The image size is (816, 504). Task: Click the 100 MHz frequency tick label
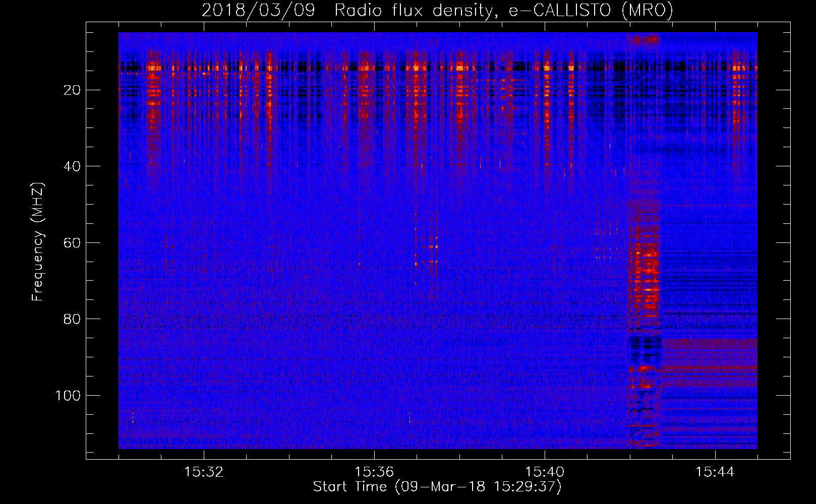click(x=68, y=396)
